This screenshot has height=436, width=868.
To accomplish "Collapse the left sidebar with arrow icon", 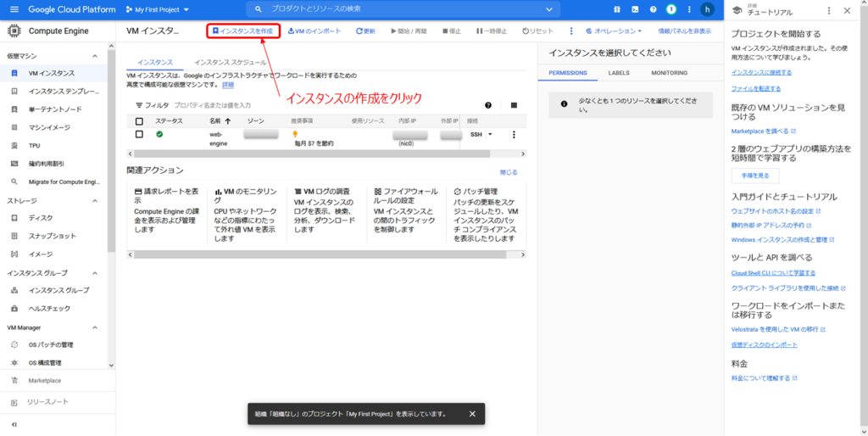I will (14, 423).
